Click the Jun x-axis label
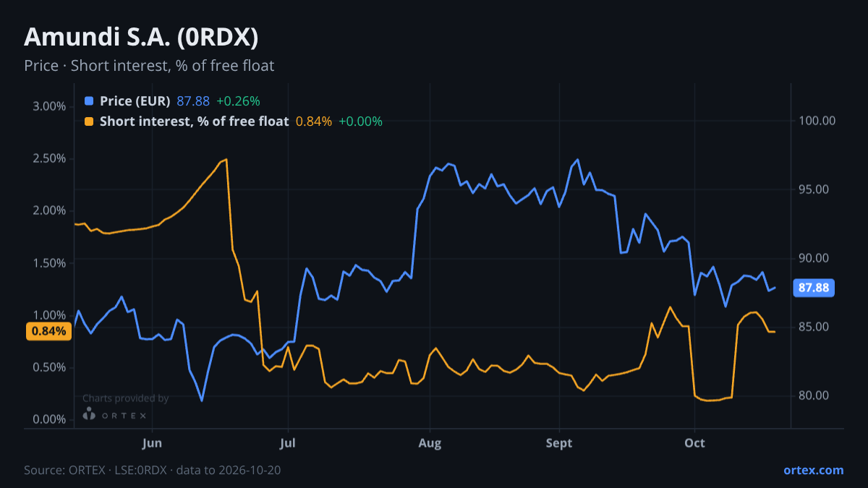Screen dimensions: 868x488 pyautogui.click(x=152, y=442)
